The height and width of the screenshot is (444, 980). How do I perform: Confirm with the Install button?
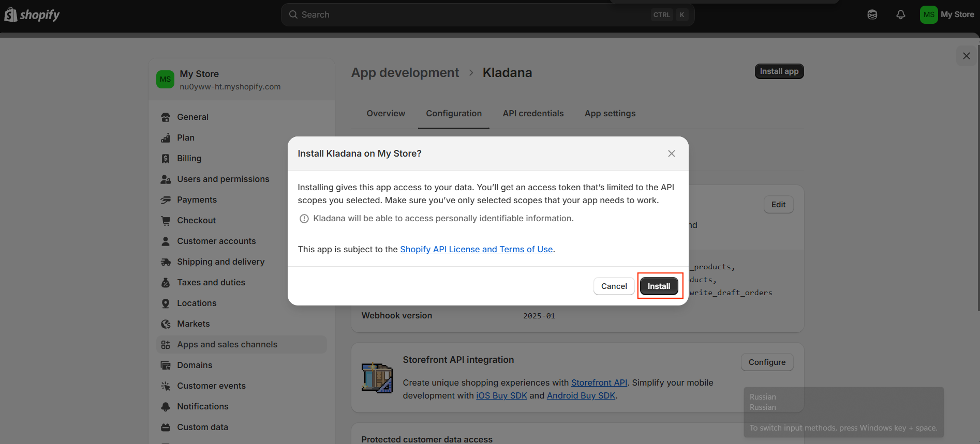coord(659,286)
